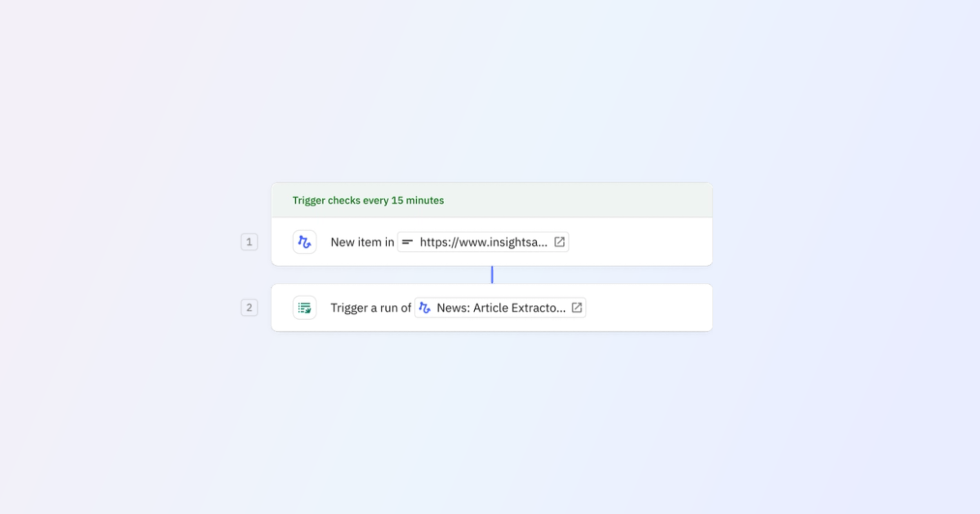Click the step 2 number badge
Screen dimensions: 980x514
click(x=249, y=308)
